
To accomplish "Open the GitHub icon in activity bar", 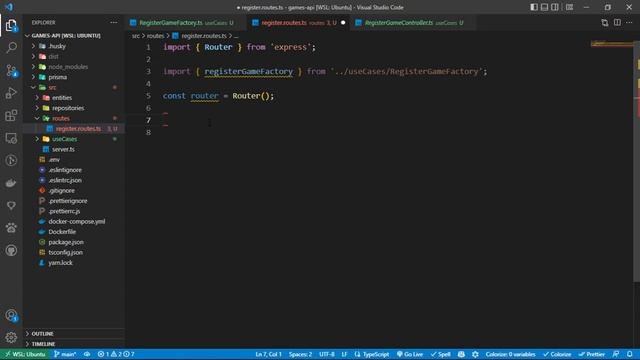I will pos(11,250).
